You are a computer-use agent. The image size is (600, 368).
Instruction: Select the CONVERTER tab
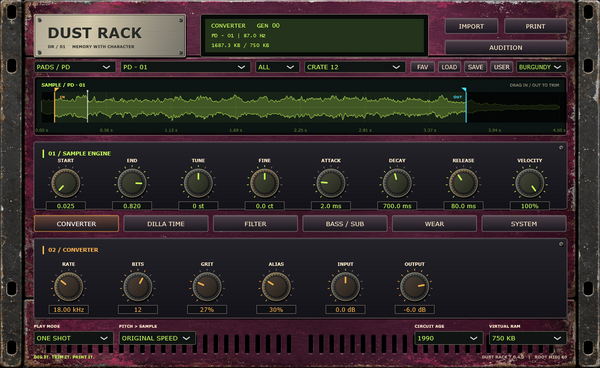(x=76, y=224)
